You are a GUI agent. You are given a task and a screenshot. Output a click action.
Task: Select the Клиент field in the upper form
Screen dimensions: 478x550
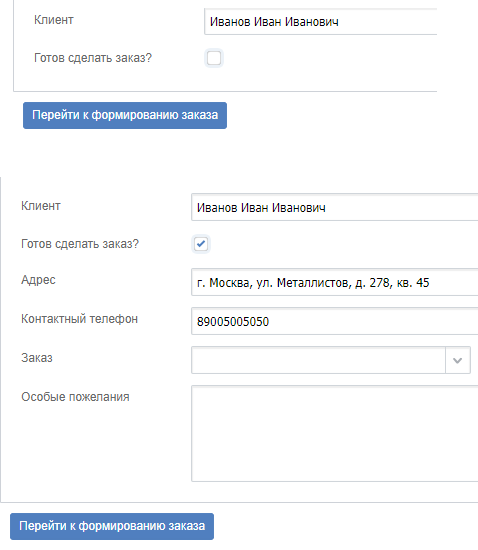tap(321, 22)
